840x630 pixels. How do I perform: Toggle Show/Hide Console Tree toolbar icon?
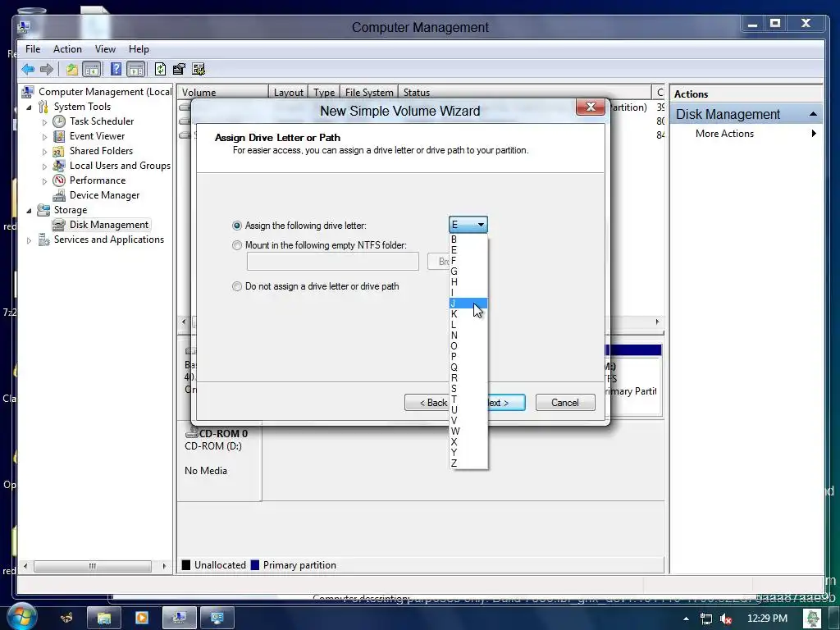[x=92, y=69]
